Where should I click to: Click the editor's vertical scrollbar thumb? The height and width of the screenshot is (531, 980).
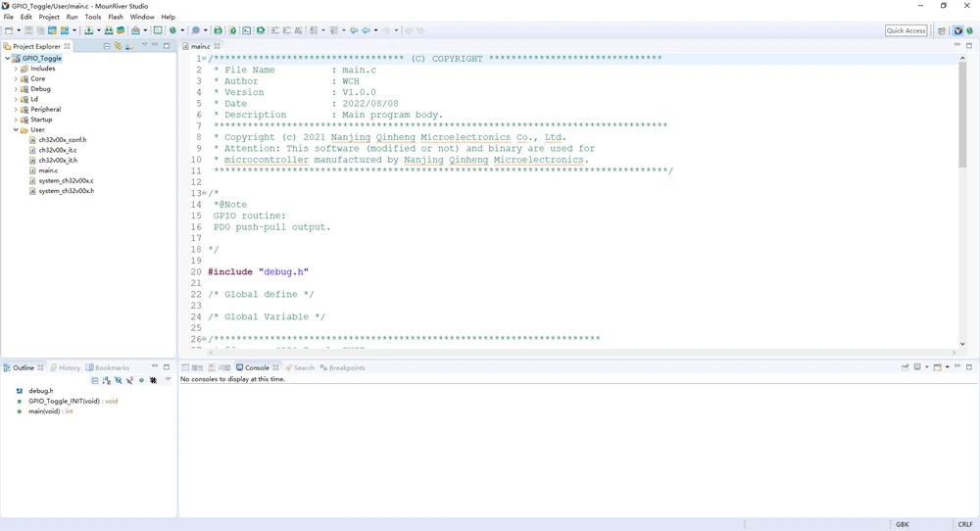point(962,113)
